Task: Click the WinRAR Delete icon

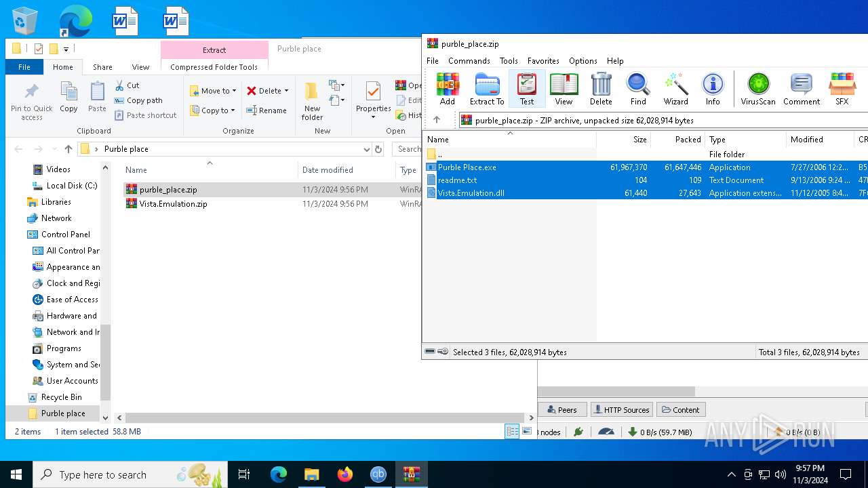Action: pyautogui.click(x=601, y=89)
